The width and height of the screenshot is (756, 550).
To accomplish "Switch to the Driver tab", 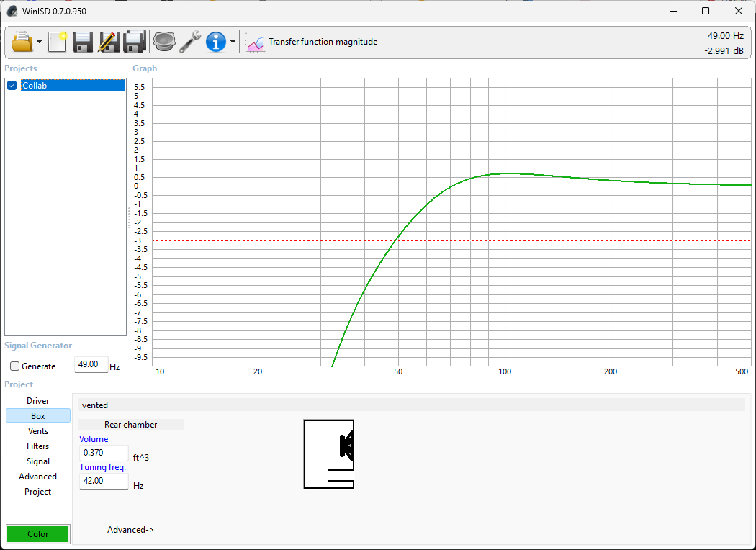I will (x=38, y=401).
